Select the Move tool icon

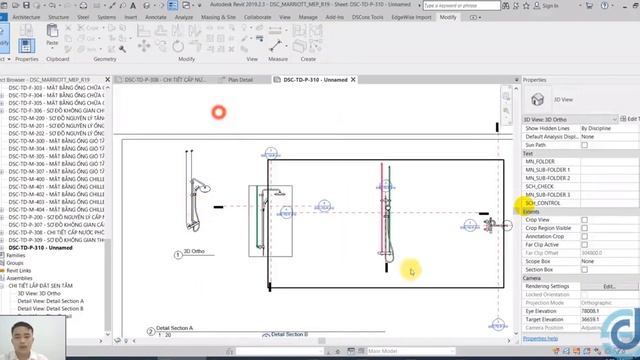pyautogui.click(x=144, y=46)
